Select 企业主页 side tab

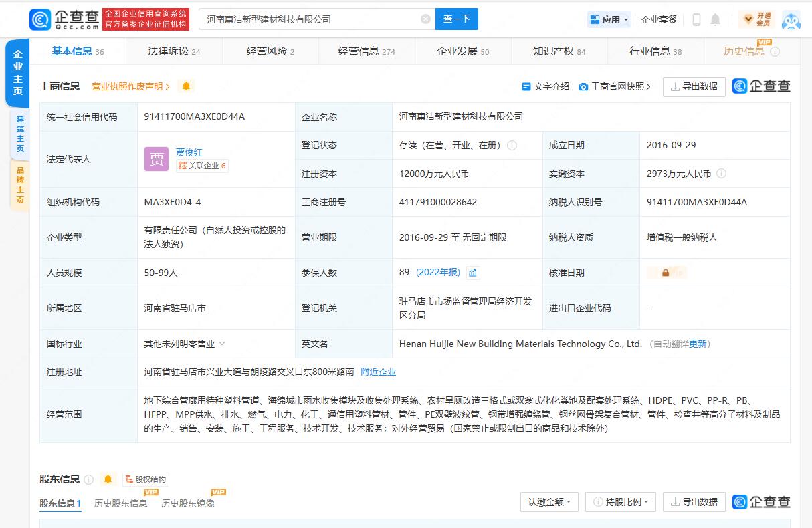(x=18, y=72)
